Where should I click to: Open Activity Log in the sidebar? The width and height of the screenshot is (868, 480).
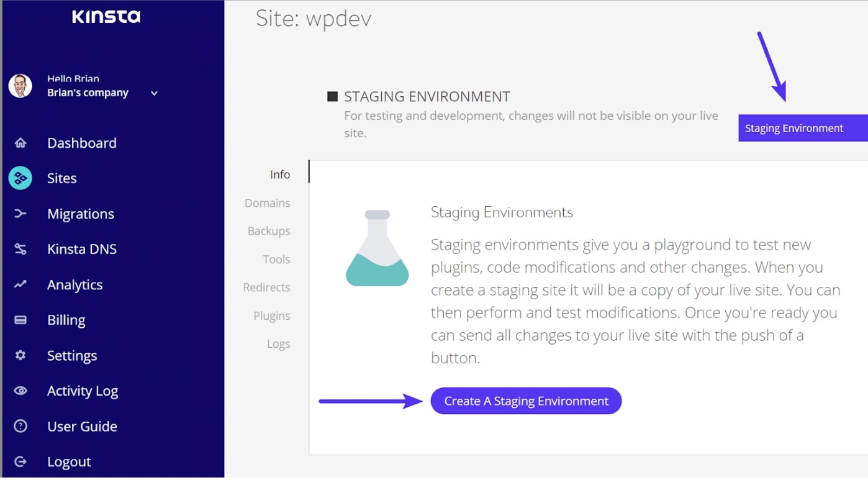click(83, 391)
